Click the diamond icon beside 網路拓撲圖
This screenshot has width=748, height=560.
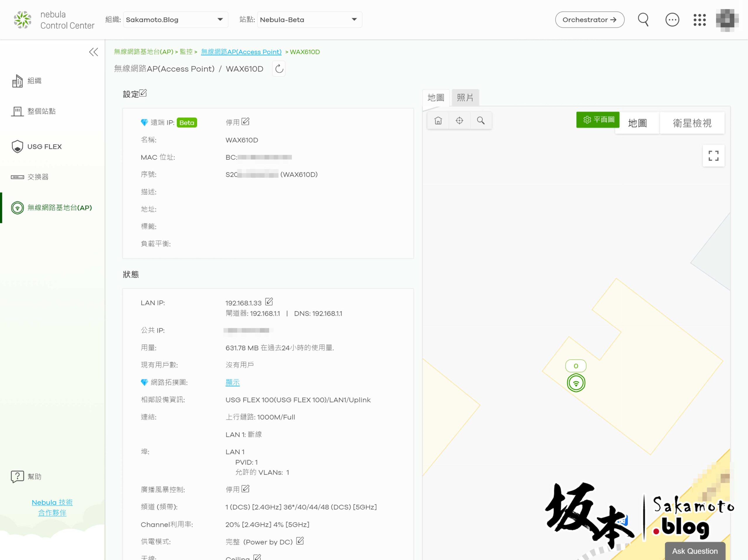[144, 382]
